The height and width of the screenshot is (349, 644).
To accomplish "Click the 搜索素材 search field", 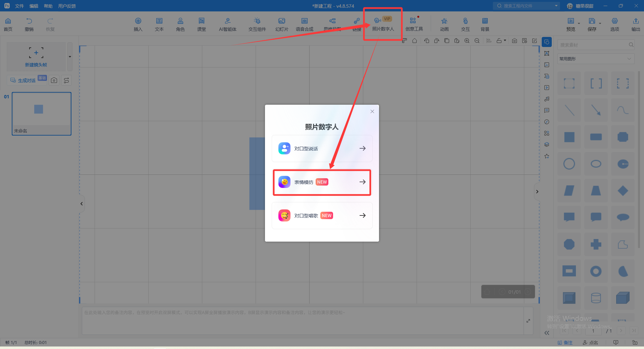I will click(593, 45).
